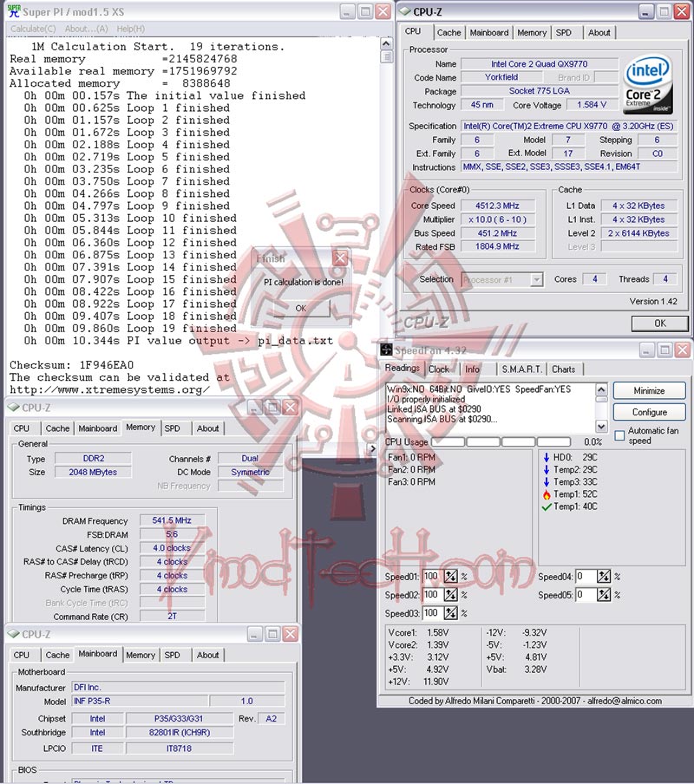Switch to CPU tab in Memory CPU-Z window
Viewport: 694px width, 784px height.
[x=22, y=428]
